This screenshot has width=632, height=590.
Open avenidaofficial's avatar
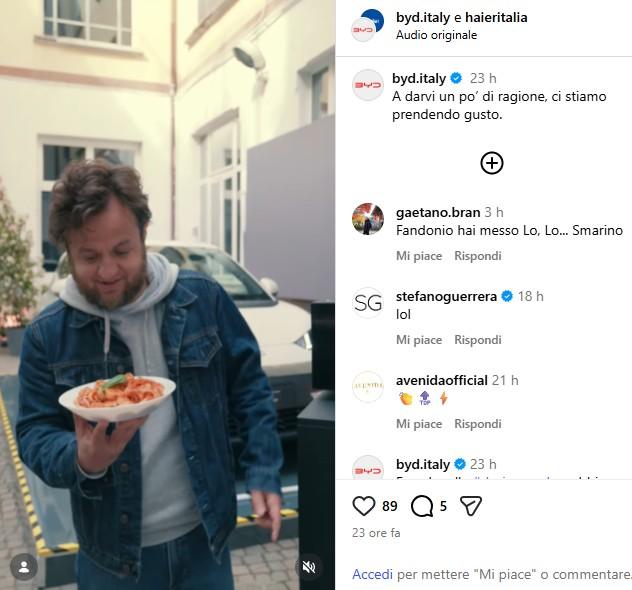368,386
